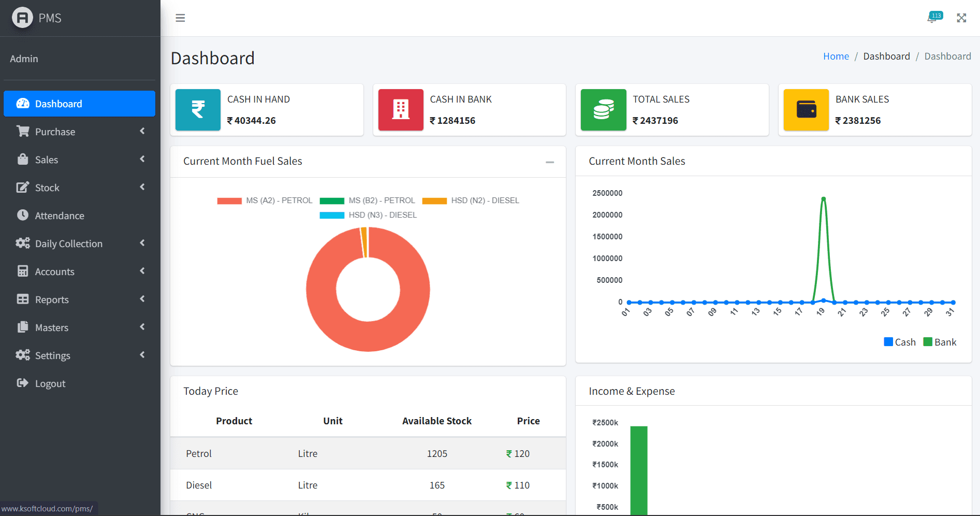Screen dimensions: 980x516
Task: Toggle MS (A2) - PETROL legend item
Action: (265, 200)
